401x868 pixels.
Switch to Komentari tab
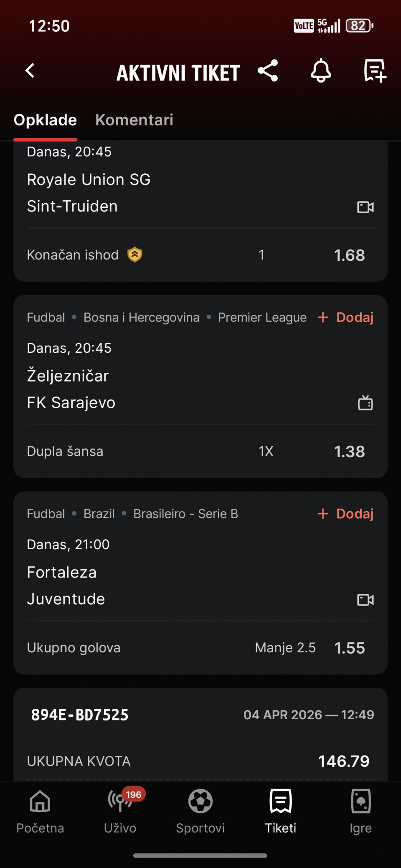134,120
